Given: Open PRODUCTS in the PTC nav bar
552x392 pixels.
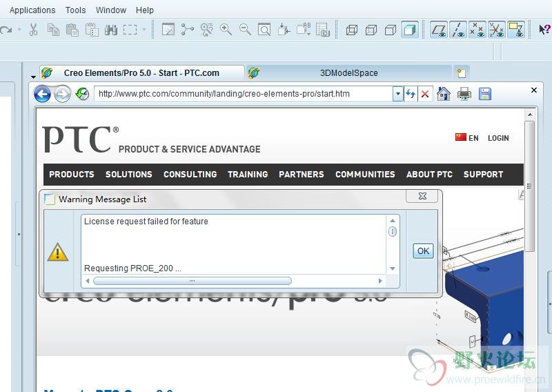Looking at the screenshot, I should (72, 175).
